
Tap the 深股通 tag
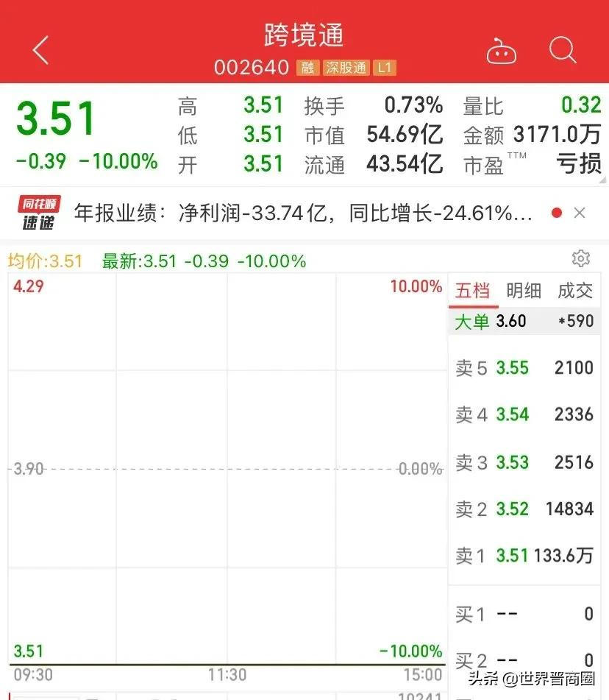[x=346, y=68]
